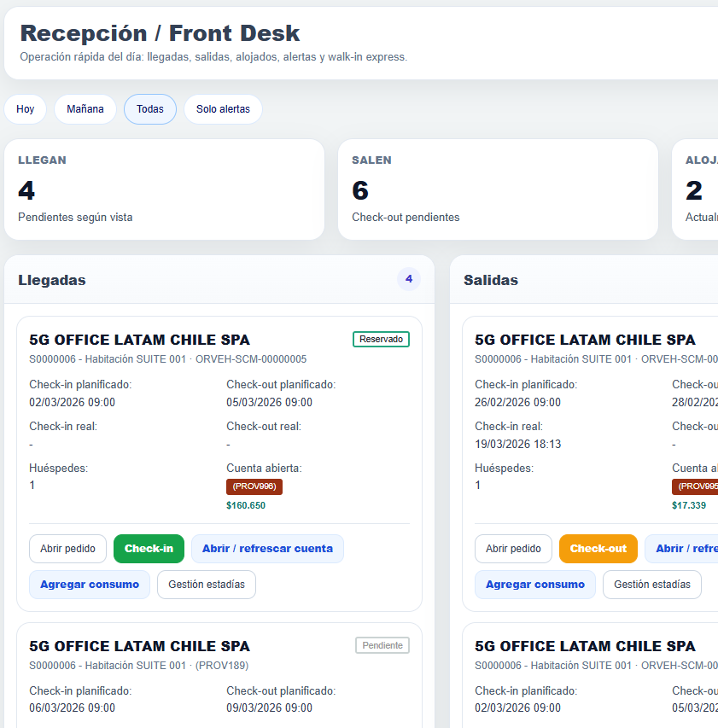Open Gestión estadías in the Salidas card
This screenshot has height=728, width=718.
[652, 585]
